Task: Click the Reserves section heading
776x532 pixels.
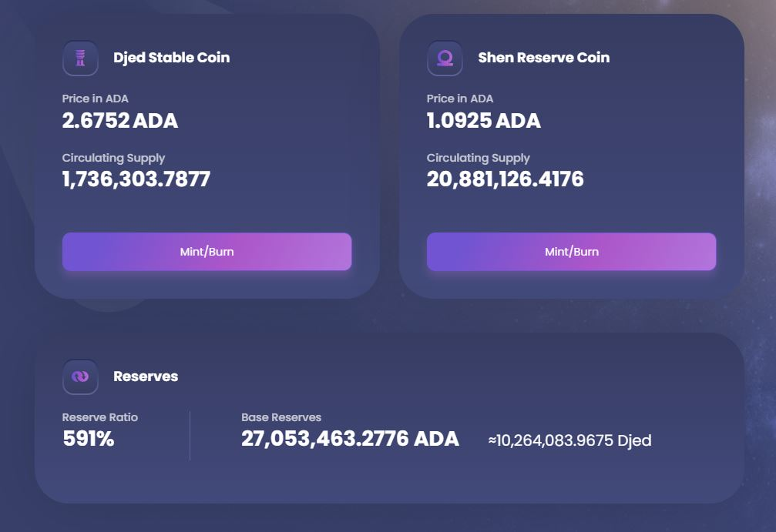Action: [146, 376]
